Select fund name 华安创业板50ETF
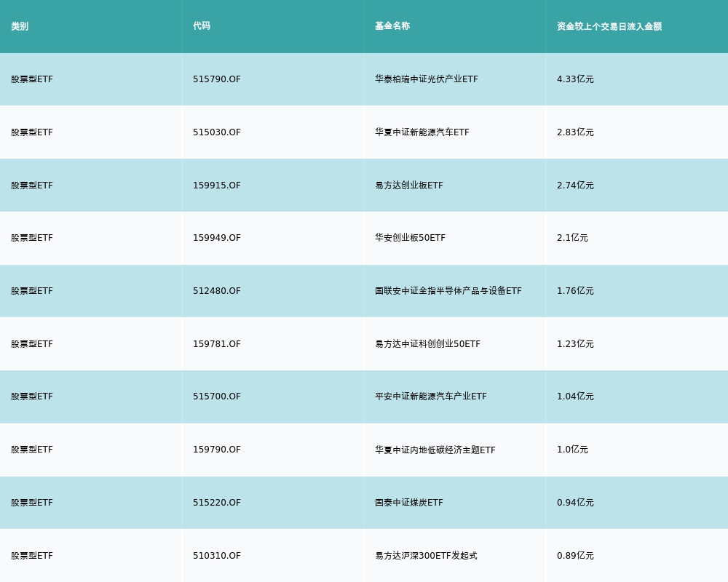Screen dimensions: 728x582 [x=410, y=238]
